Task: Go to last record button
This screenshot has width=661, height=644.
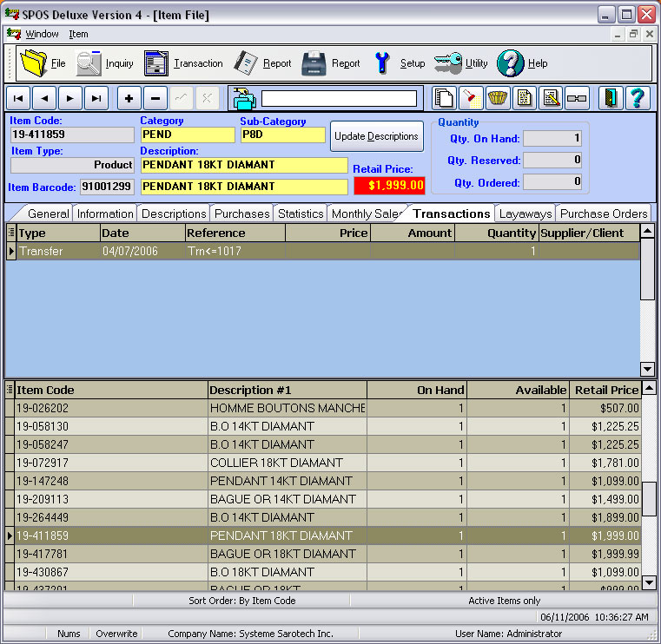Action: coord(96,99)
